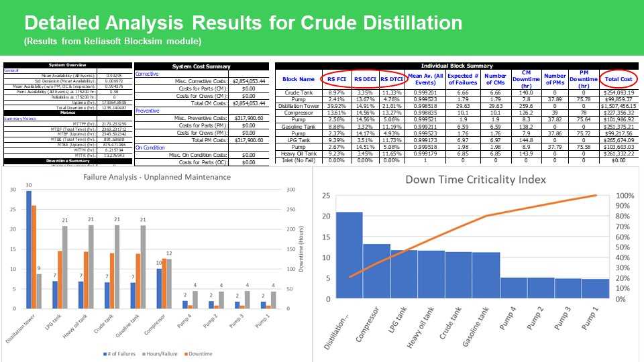
Task: Select the 'Distillation Tower' row in block summary
Action: (x=299, y=105)
